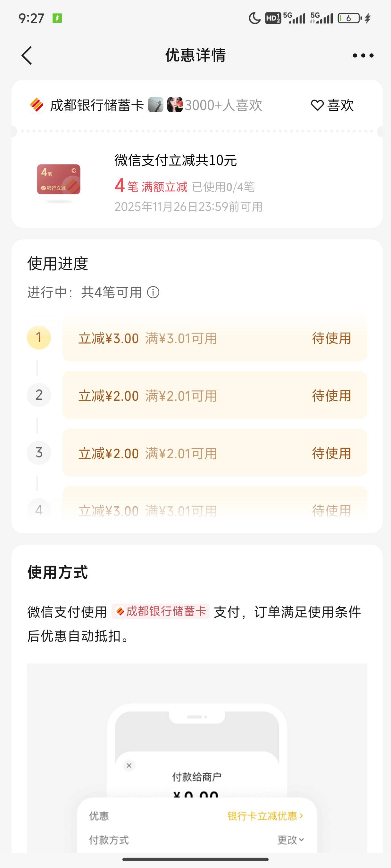The height and width of the screenshot is (868, 391).
Task: Tap the info icon beside 共4笔可用
Action: 153,293
